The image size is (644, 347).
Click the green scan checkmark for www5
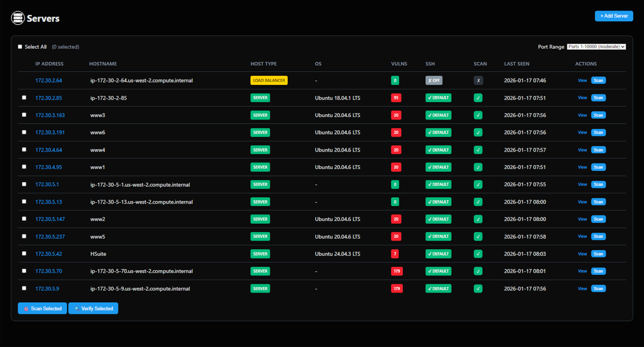click(478, 237)
